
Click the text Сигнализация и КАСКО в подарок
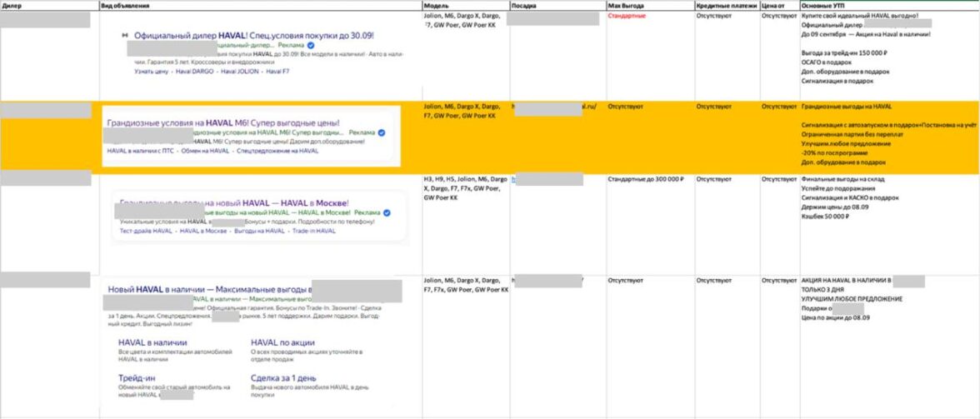[850, 198]
